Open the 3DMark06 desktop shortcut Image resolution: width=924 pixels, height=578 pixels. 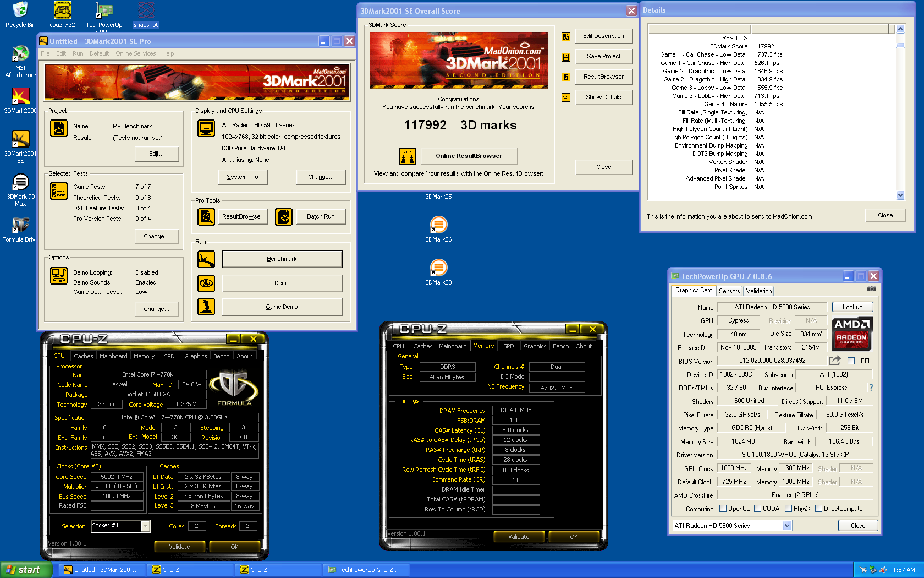438,229
